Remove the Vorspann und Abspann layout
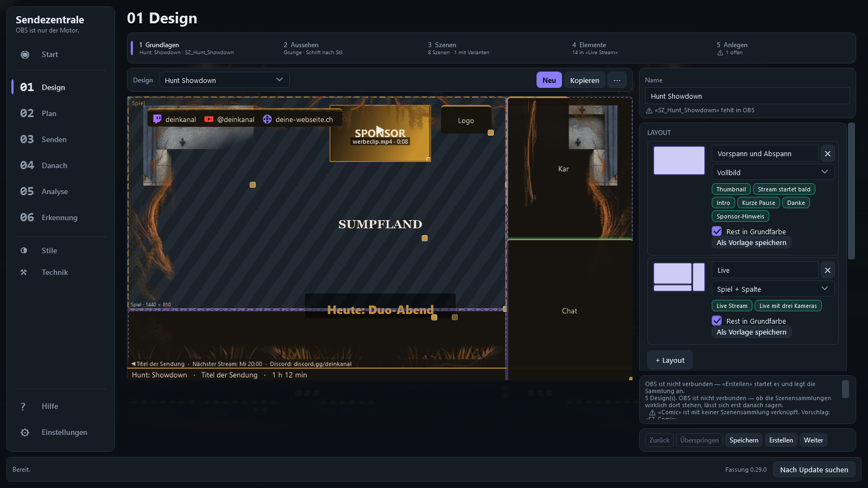This screenshot has width=868, height=488. [828, 153]
